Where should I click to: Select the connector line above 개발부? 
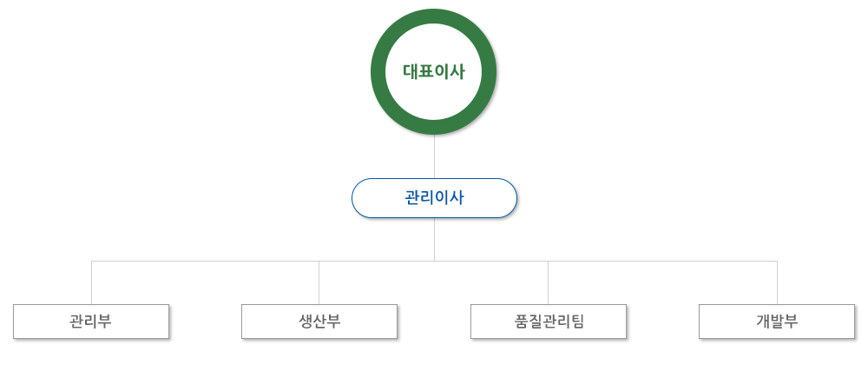click(777, 282)
